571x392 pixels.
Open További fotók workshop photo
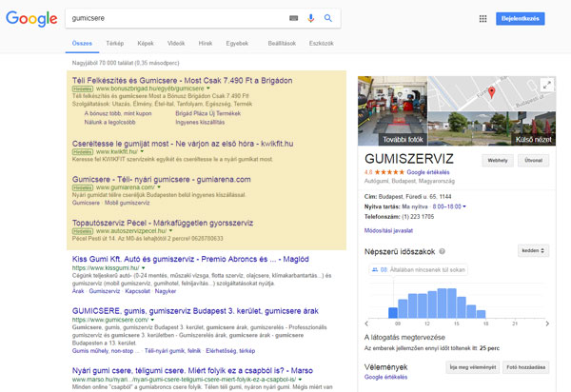pos(392,110)
